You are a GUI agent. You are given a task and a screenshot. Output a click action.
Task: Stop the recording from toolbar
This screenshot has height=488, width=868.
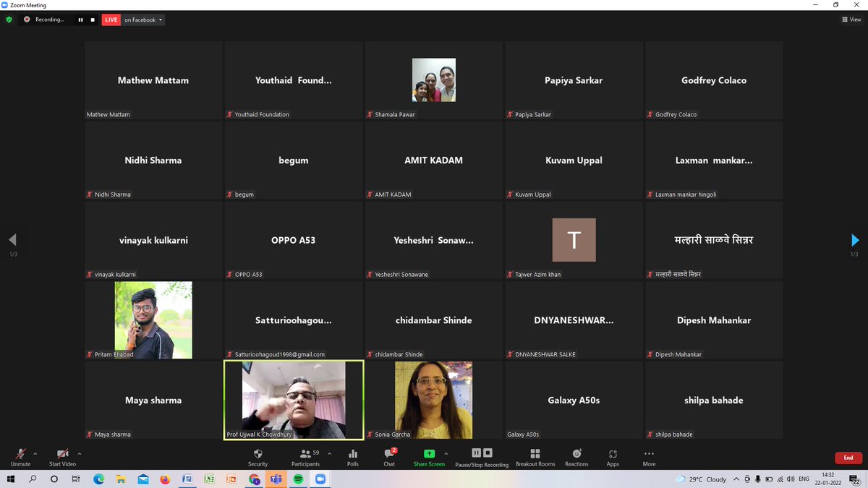(x=488, y=453)
